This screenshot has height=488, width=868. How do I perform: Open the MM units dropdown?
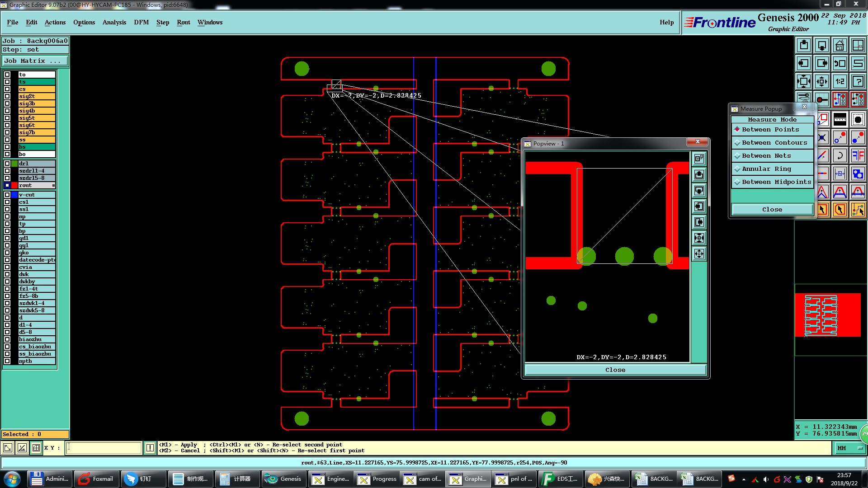pos(850,448)
